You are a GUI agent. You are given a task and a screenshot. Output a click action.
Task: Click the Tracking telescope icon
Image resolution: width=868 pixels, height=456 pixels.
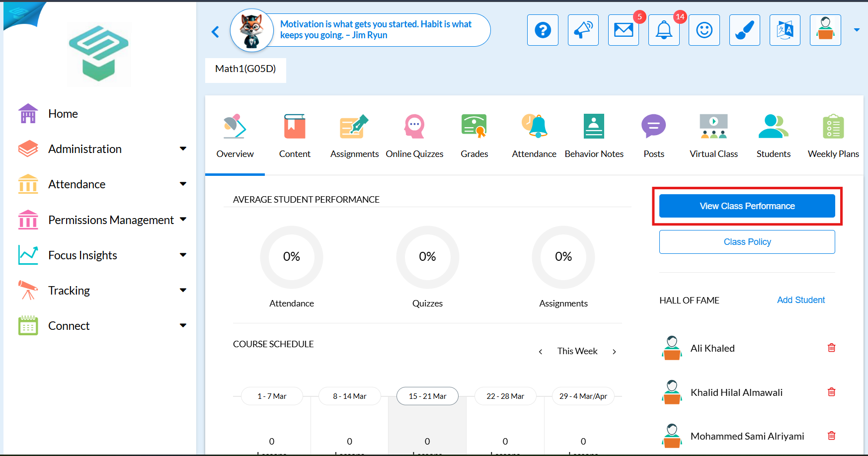point(28,291)
